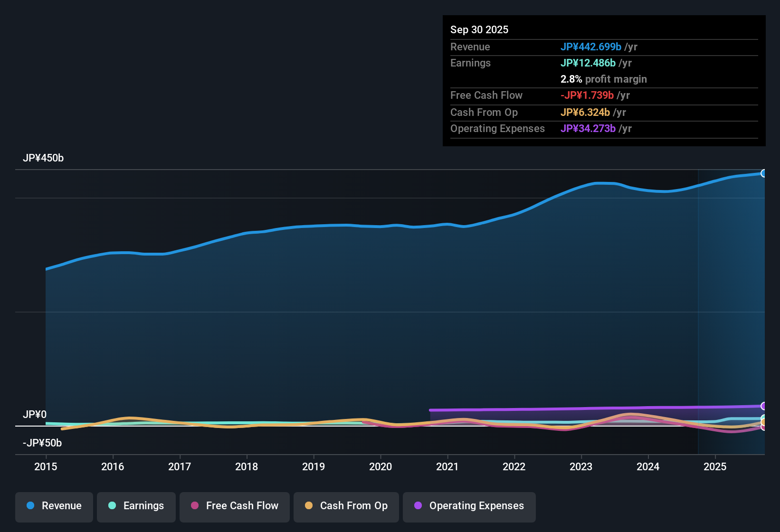The width and height of the screenshot is (780, 532).
Task: Expand details for the 2.8% profit margin
Action: coord(604,79)
